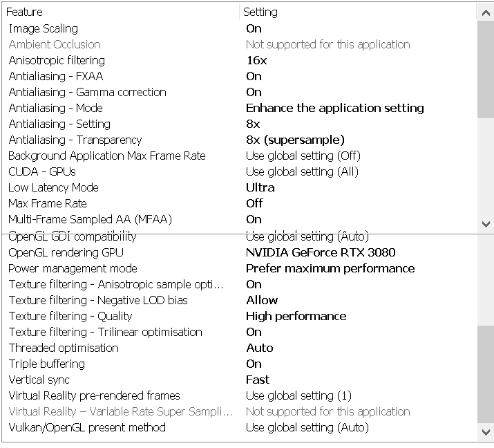Select the Antialiasing - Mode feature row
Image resolution: width=494 pixels, height=448 pixels.
point(55,108)
